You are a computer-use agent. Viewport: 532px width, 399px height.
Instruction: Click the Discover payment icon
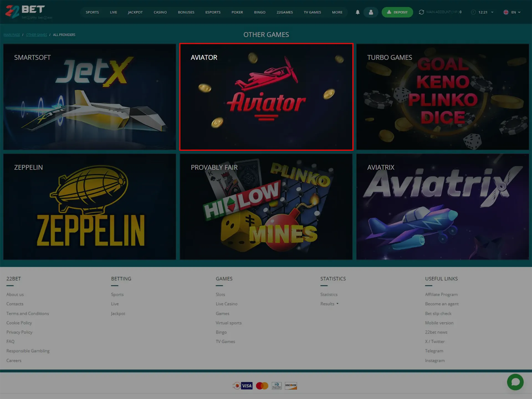coord(291,386)
